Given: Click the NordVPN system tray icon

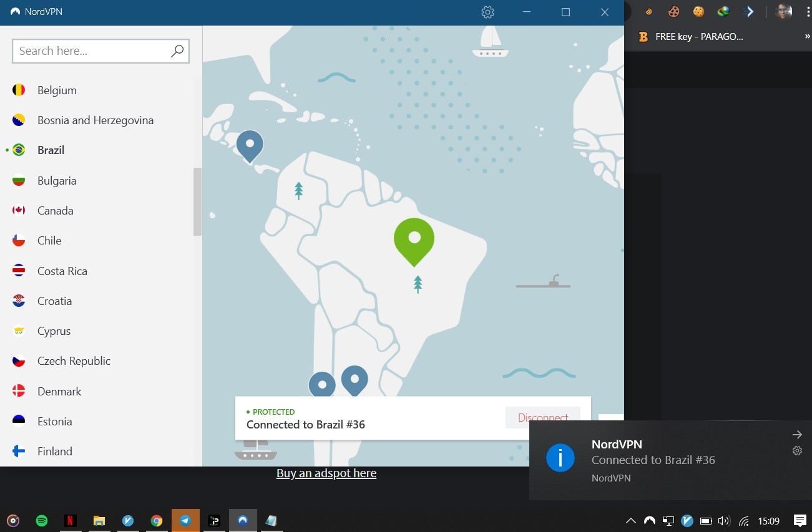Looking at the screenshot, I should (650, 521).
